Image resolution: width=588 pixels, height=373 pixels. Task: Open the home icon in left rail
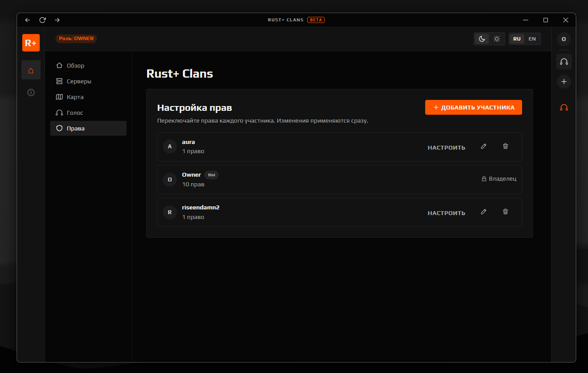31,70
